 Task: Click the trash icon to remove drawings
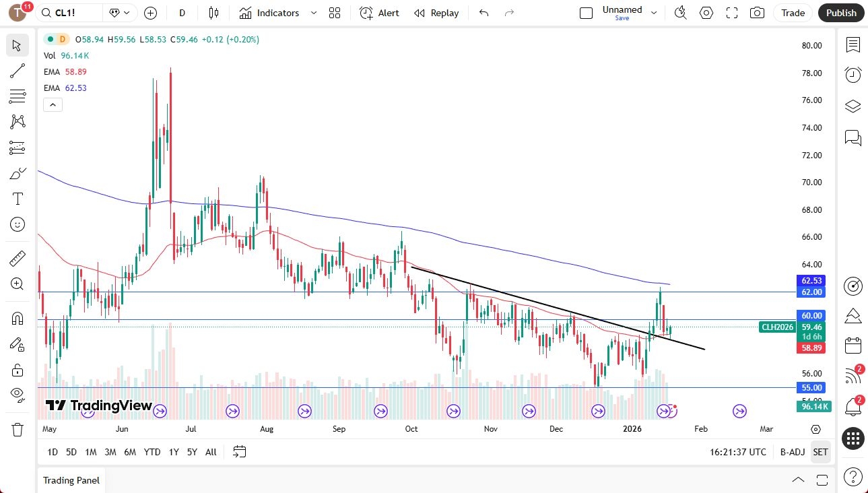click(18, 429)
